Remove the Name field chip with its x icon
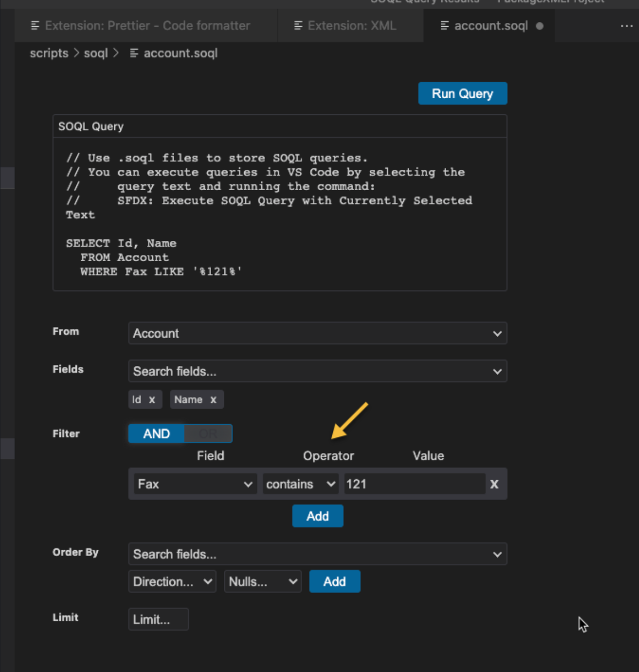639x672 pixels. pyautogui.click(x=213, y=399)
